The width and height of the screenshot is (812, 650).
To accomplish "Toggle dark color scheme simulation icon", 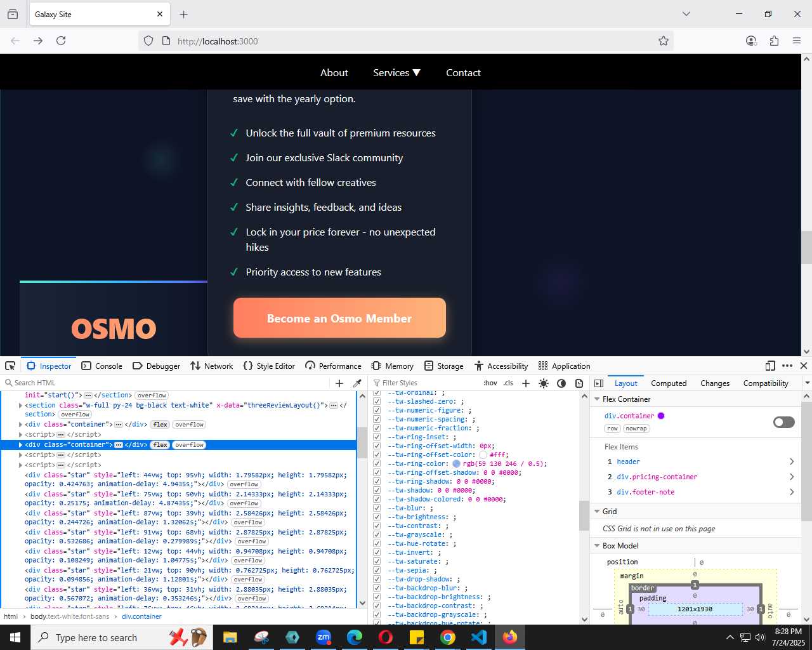I will tap(561, 383).
